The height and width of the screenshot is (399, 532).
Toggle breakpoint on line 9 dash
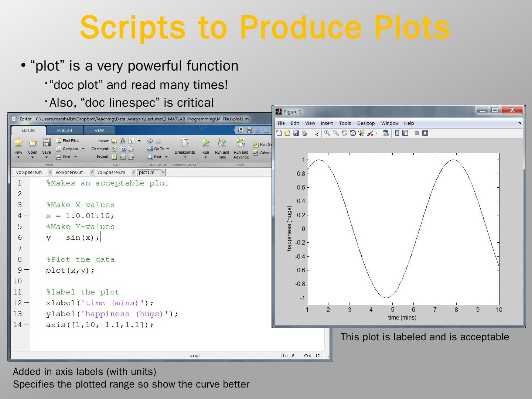27,270
